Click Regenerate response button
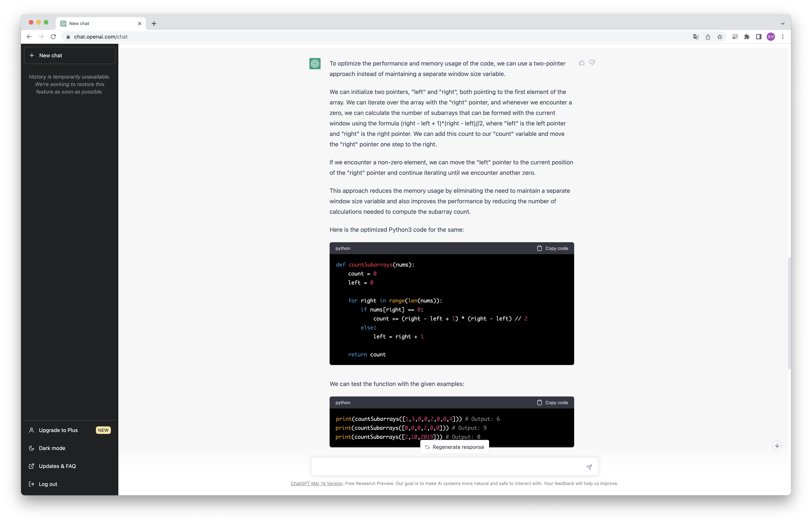Screen dimensions: 812x523 454,447
